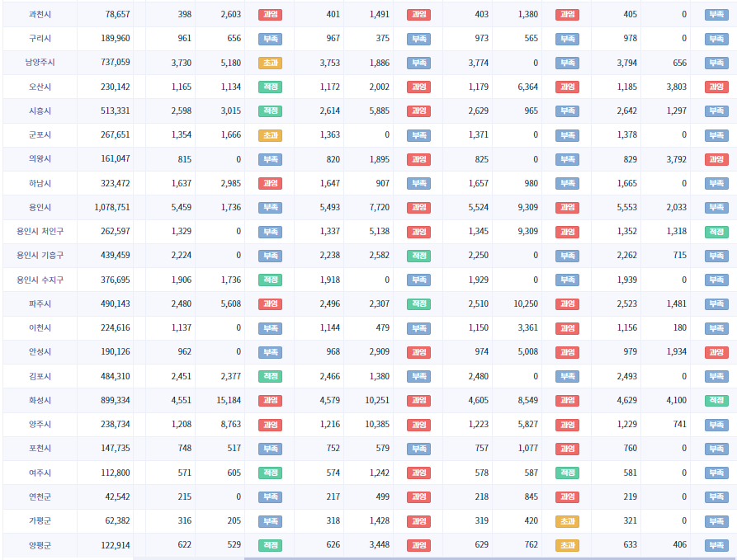Click the orange 초과 badge in 군포시 row
Viewport: 737px width, 560px height.
pyautogui.click(x=270, y=135)
